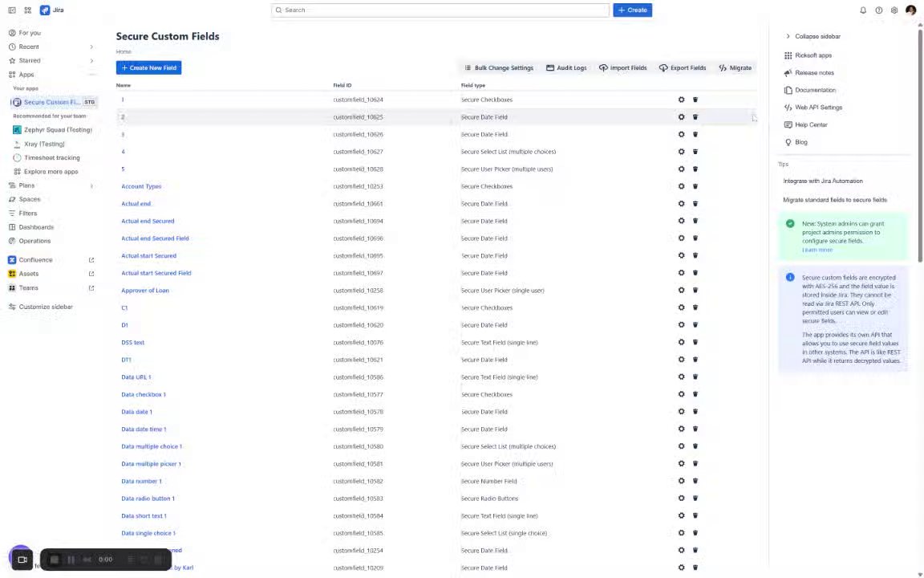
Task: Open Data checkbox 1 field link
Action: 144,395
